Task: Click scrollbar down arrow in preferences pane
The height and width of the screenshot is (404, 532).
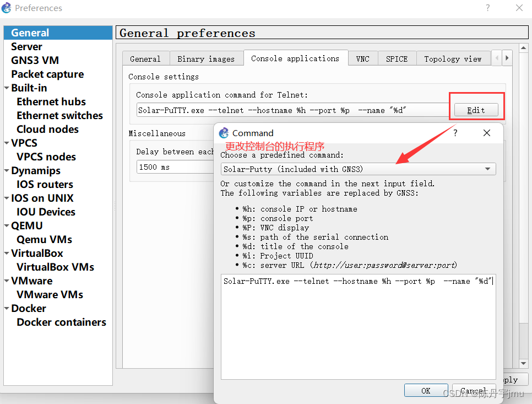Action: point(524,363)
